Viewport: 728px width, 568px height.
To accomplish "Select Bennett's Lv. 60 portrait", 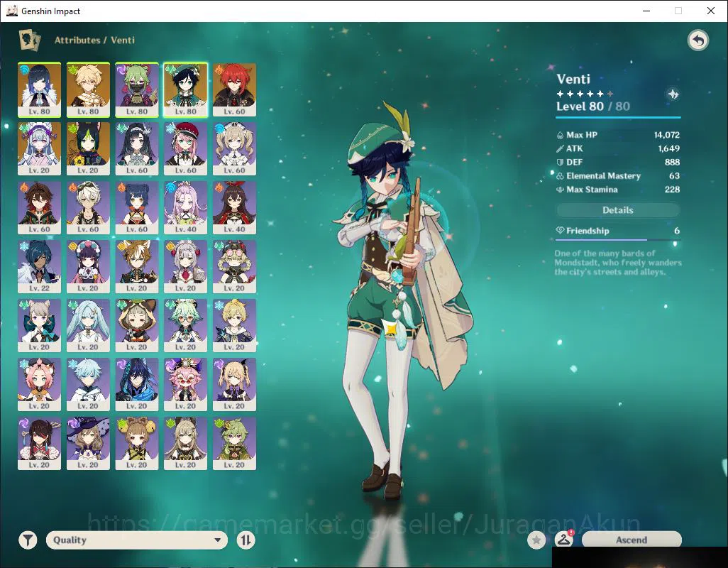I will pyautogui.click(x=88, y=207).
